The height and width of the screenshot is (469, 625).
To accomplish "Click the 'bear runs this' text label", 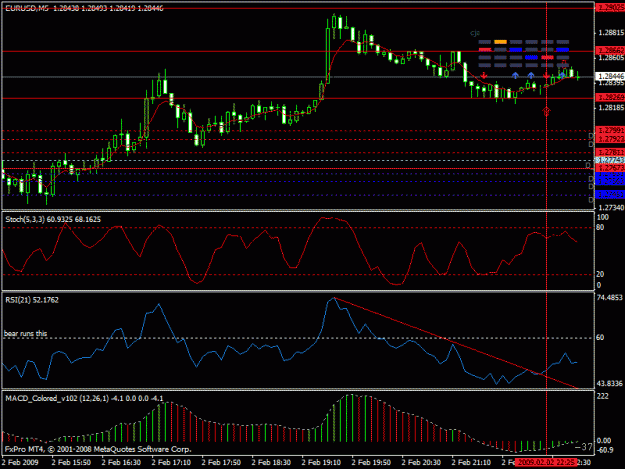I will click(26, 334).
